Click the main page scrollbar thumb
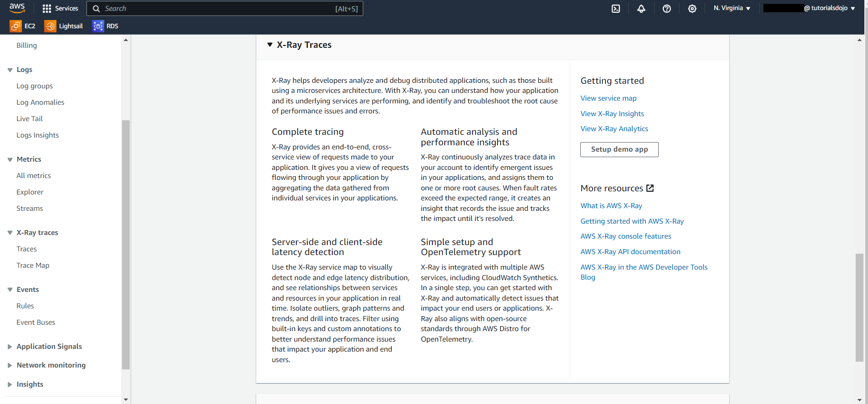Viewport: 868px width, 404px height. (859, 307)
